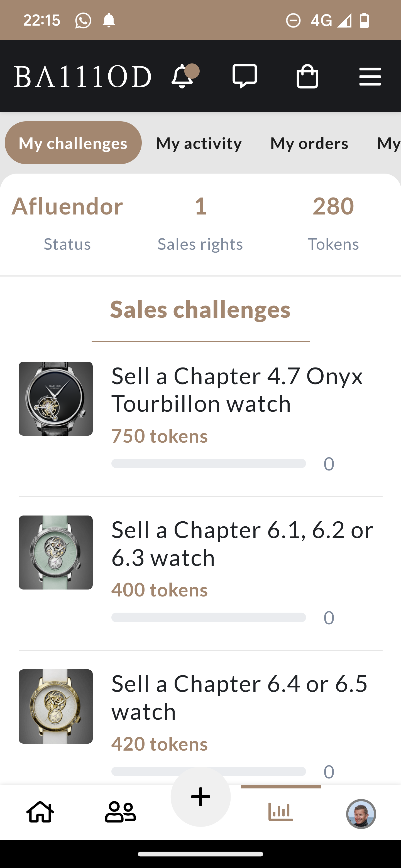Open Sell a Chapter 6.1, 6.2 or 6.3 challenge
Image resolution: width=401 pixels, height=868 pixels.
tap(242, 543)
